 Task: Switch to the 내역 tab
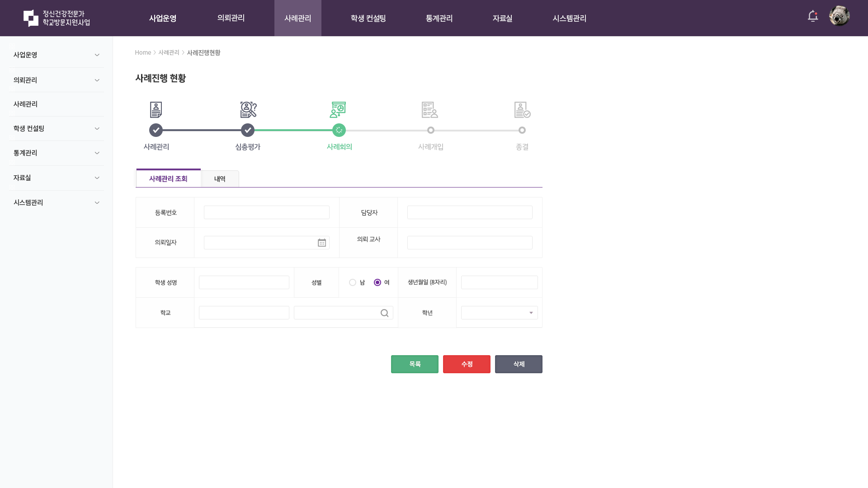(x=220, y=179)
